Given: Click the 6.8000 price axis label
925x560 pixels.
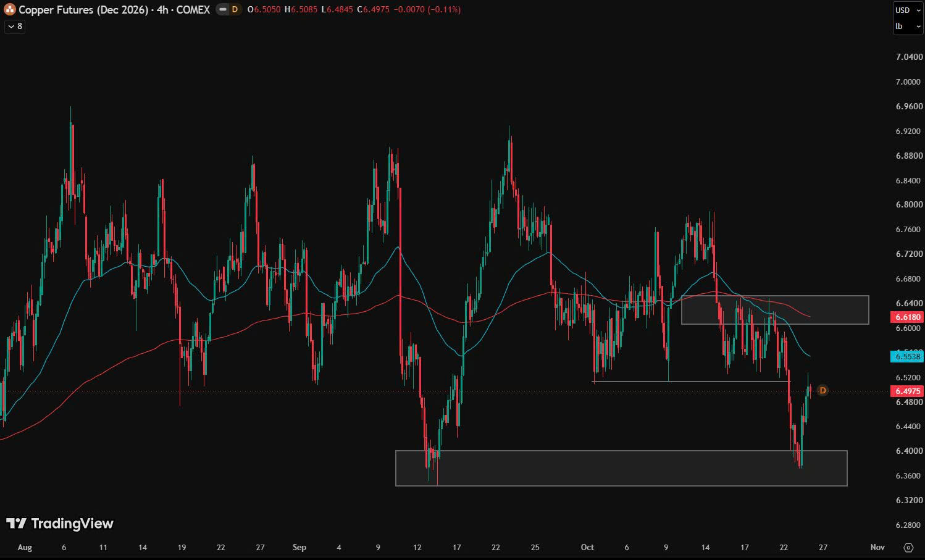Looking at the screenshot, I should coord(909,204).
